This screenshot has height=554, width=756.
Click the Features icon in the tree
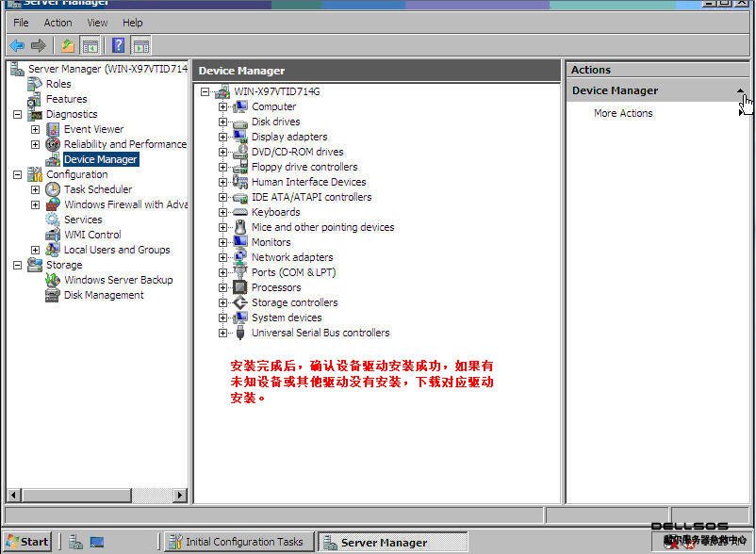34,99
